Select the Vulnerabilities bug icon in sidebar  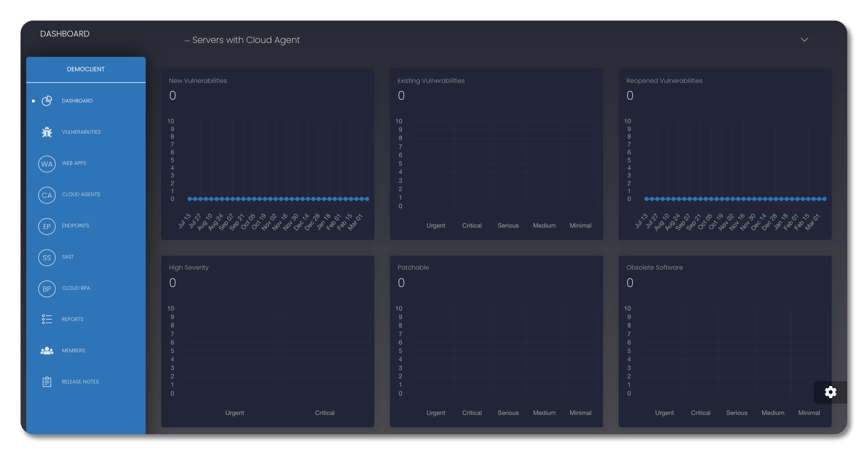(x=47, y=132)
